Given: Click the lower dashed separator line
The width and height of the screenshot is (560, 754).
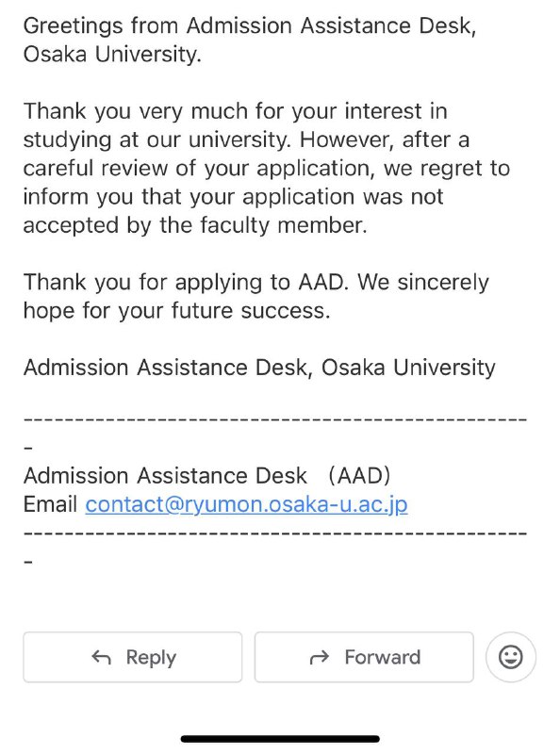Looking at the screenshot, I should click(x=275, y=533).
